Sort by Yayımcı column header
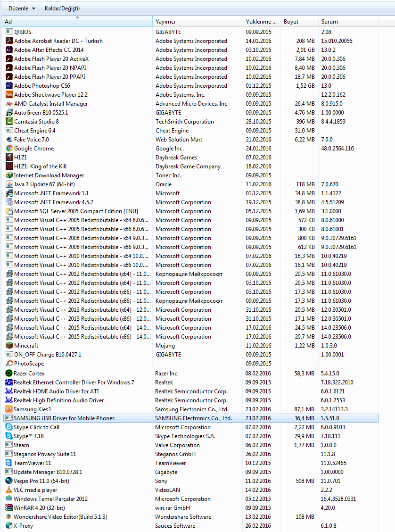The image size is (395, 532). (197, 21)
